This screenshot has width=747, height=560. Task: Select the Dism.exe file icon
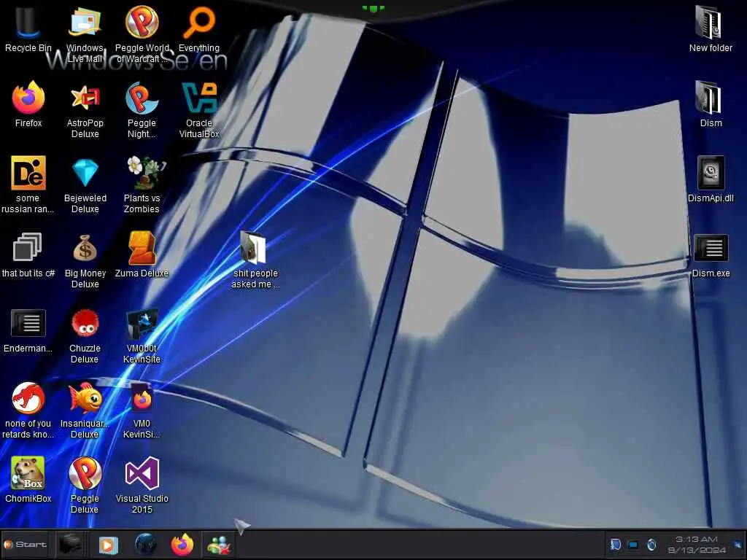click(x=711, y=248)
